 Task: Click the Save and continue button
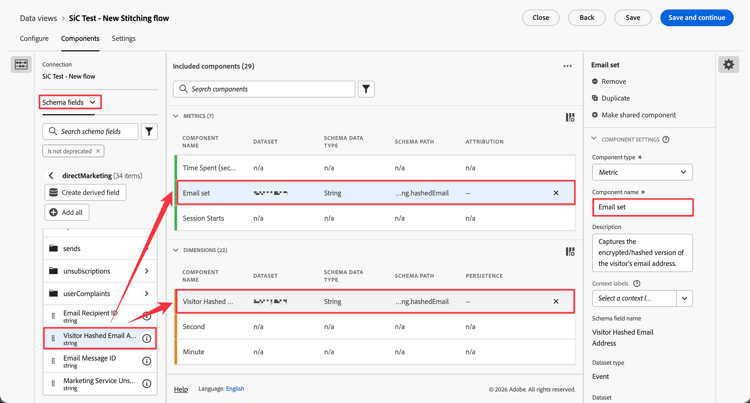coord(696,18)
